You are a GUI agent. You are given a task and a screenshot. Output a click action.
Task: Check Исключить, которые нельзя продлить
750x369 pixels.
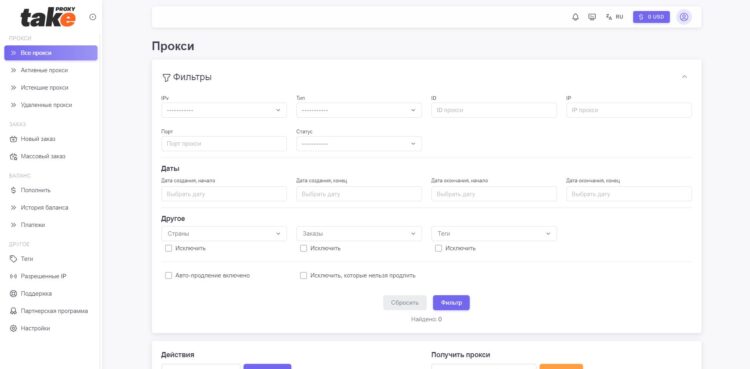[x=303, y=276]
